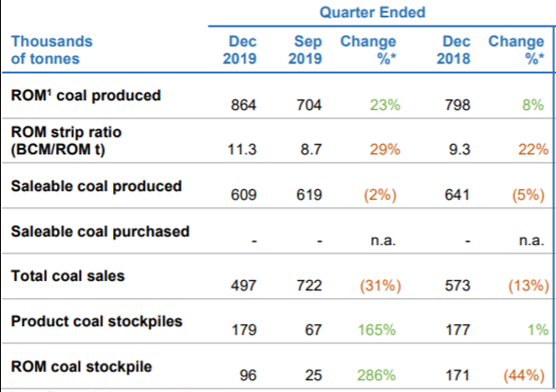Click the 864 value for ROM coal produced

click(244, 105)
